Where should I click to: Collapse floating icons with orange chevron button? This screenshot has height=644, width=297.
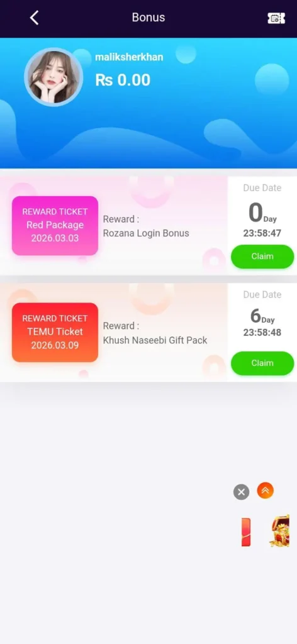[x=266, y=491]
